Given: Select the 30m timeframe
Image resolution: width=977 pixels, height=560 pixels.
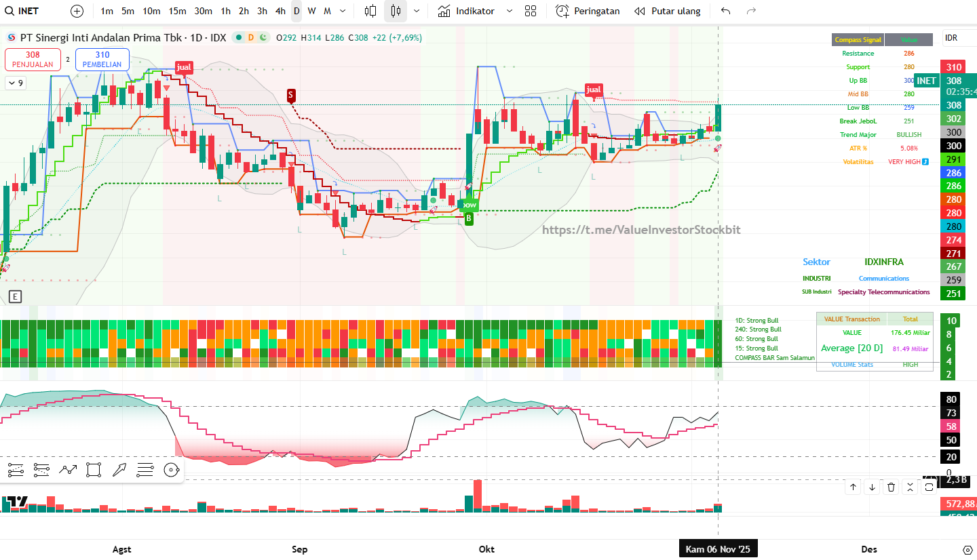Looking at the screenshot, I should point(203,11).
